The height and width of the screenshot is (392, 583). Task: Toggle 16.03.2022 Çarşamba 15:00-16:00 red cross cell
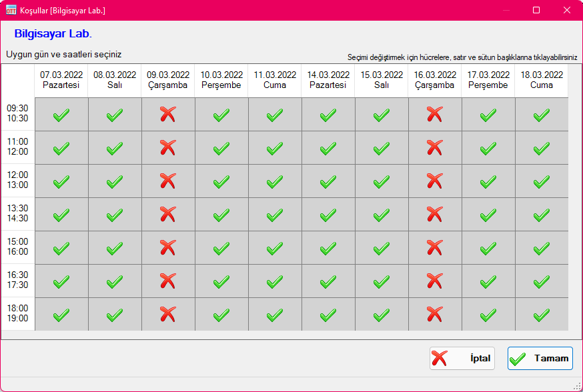coord(435,248)
